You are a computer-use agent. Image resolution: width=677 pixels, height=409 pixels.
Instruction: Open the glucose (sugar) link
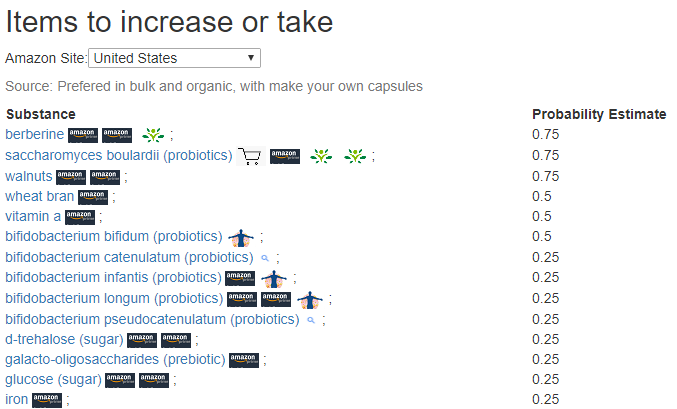(53, 380)
